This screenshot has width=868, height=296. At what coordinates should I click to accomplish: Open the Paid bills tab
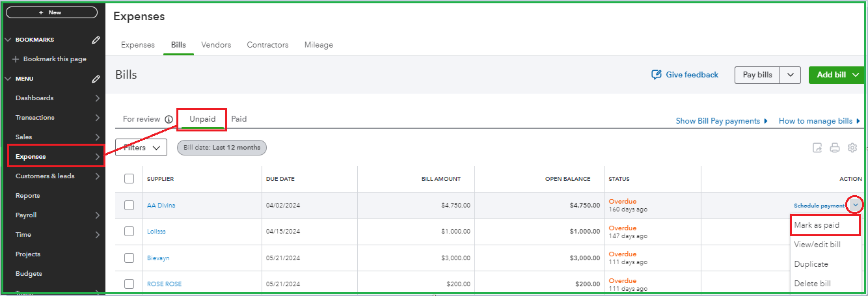point(239,119)
